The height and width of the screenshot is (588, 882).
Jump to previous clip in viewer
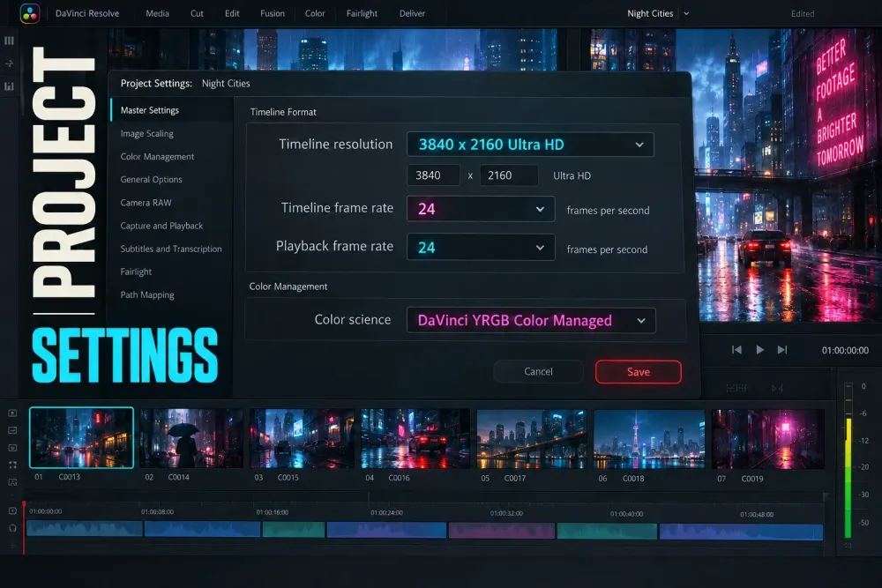pos(736,350)
